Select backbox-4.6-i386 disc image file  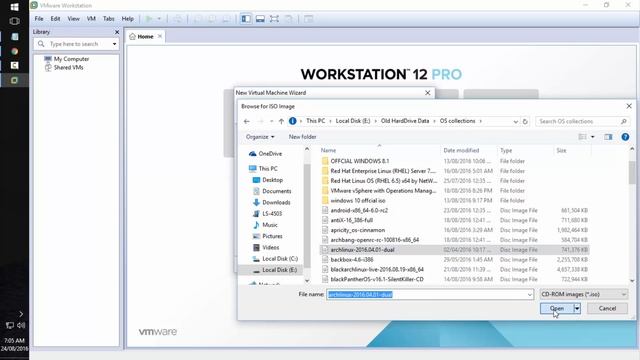pyautogui.click(x=352, y=260)
